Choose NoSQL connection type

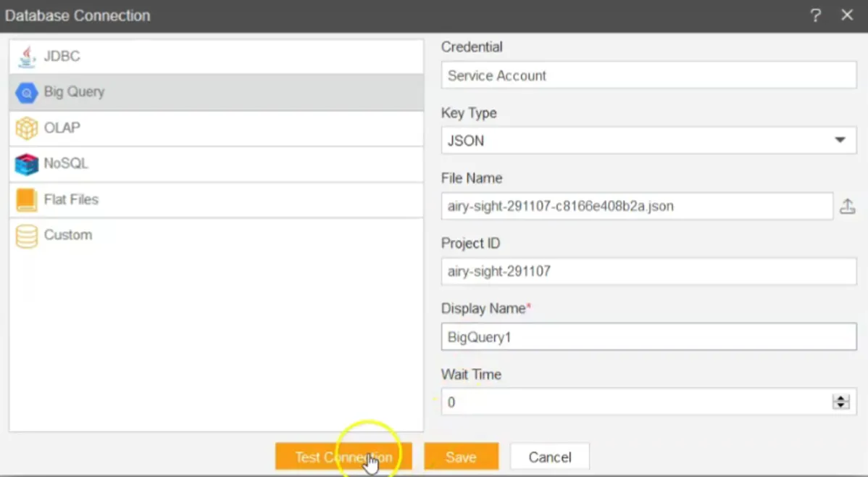click(217, 164)
